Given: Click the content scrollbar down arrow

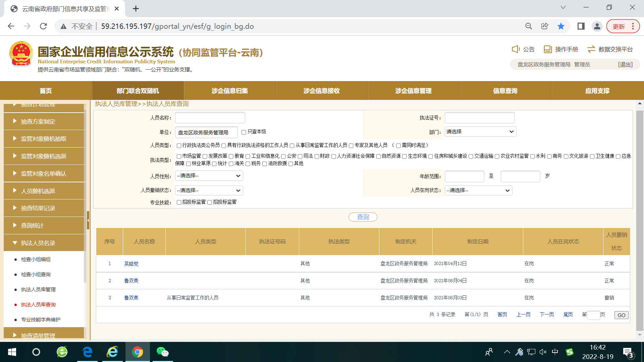Looking at the screenshot, I should [640, 335].
